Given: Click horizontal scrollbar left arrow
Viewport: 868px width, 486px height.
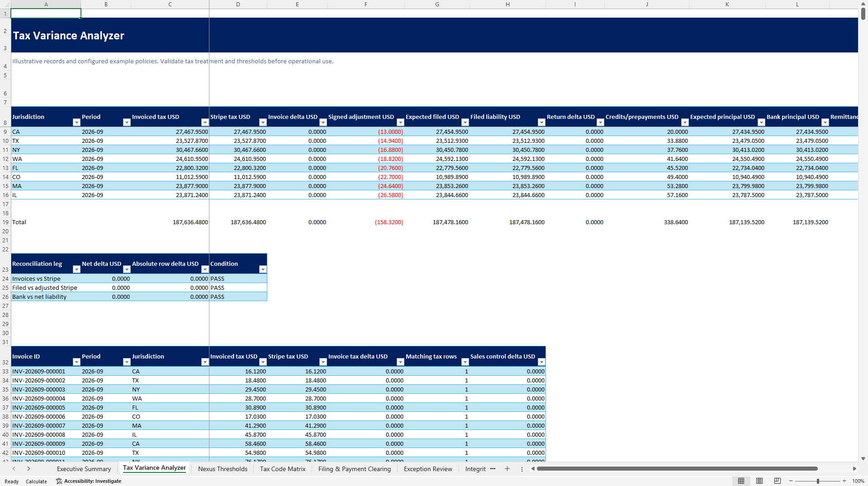Looking at the screenshot, I should pyautogui.click(x=533, y=469).
